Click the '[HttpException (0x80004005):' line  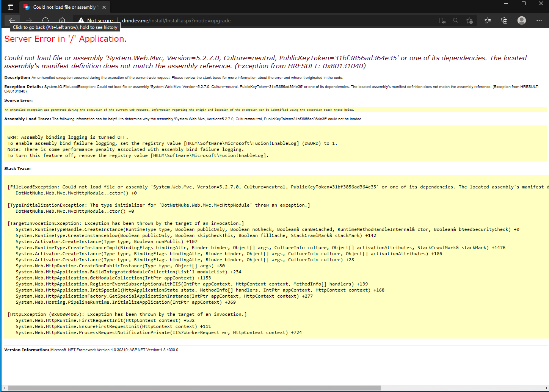click(127, 314)
